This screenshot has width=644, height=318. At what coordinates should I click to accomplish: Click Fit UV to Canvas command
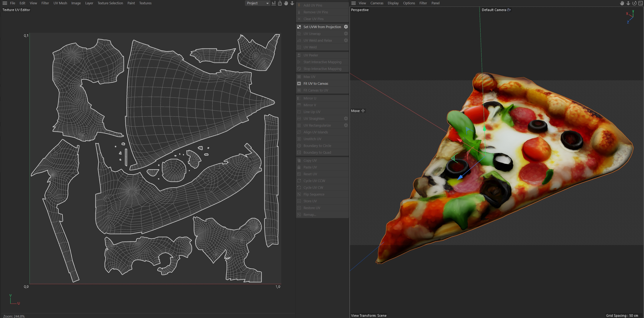tap(316, 83)
